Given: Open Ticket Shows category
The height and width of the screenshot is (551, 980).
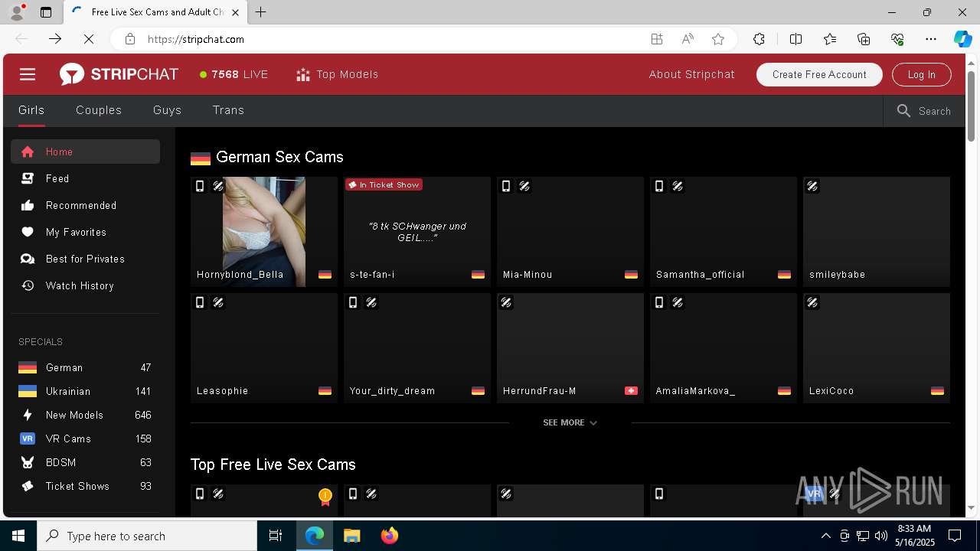Looking at the screenshot, I should (85, 486).
